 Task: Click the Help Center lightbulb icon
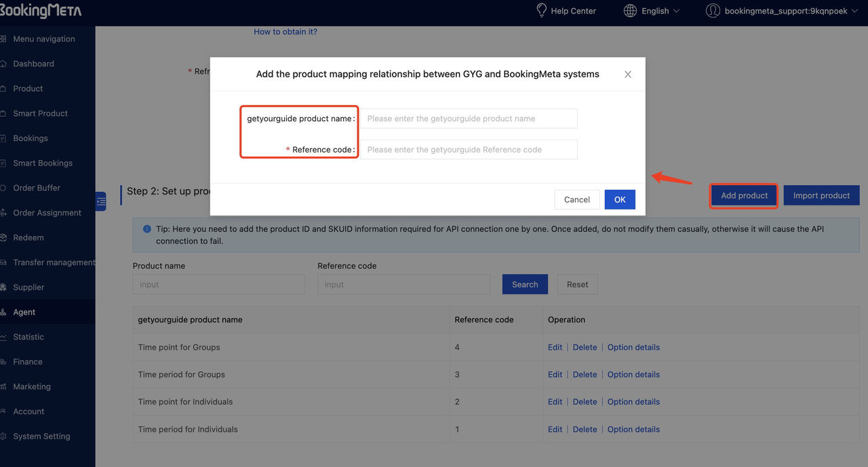click(540, 10)
